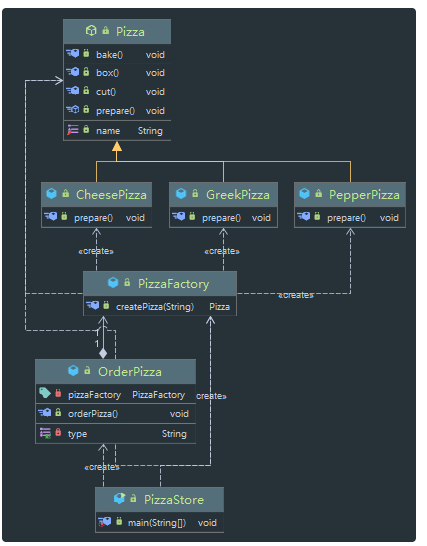Select the OrderPizza class title
Image resolution: width=427 pixels, height=546 pixels.
[130, 372]
